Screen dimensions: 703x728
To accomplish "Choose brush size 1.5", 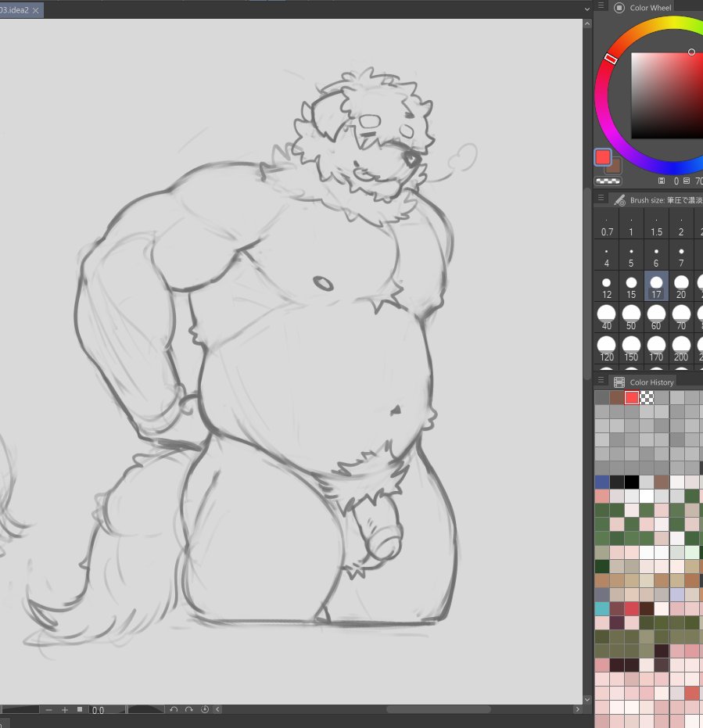I will [x=656, y=224].
